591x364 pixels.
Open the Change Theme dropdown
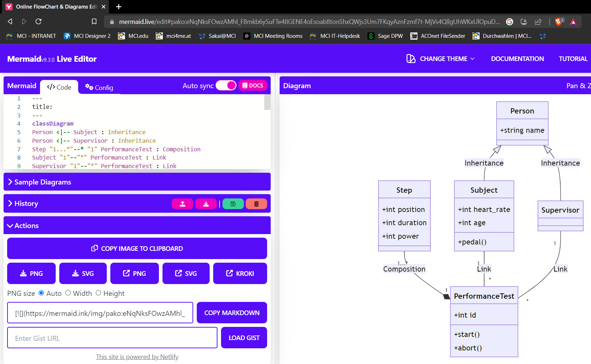441,59
